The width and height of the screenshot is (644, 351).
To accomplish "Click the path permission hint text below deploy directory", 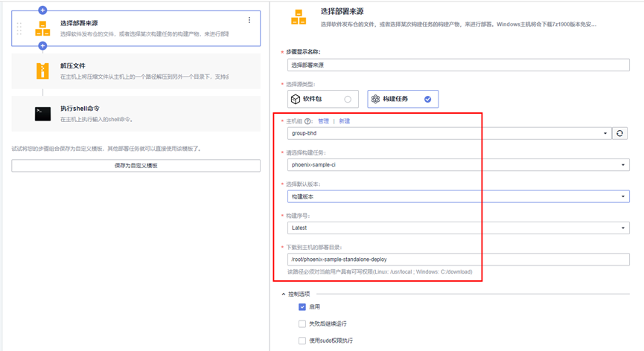I will coord(380,272).
